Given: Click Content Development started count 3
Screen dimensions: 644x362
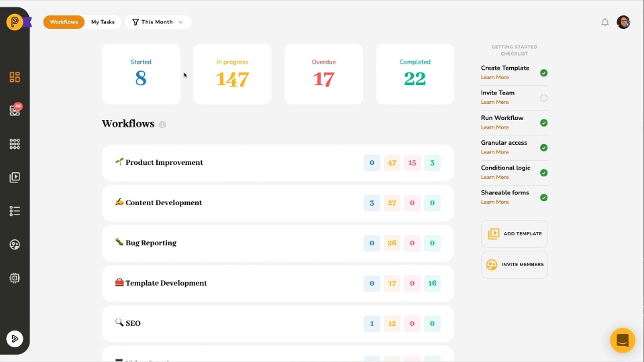Looking at the screenshot, I should pos(372,203).
